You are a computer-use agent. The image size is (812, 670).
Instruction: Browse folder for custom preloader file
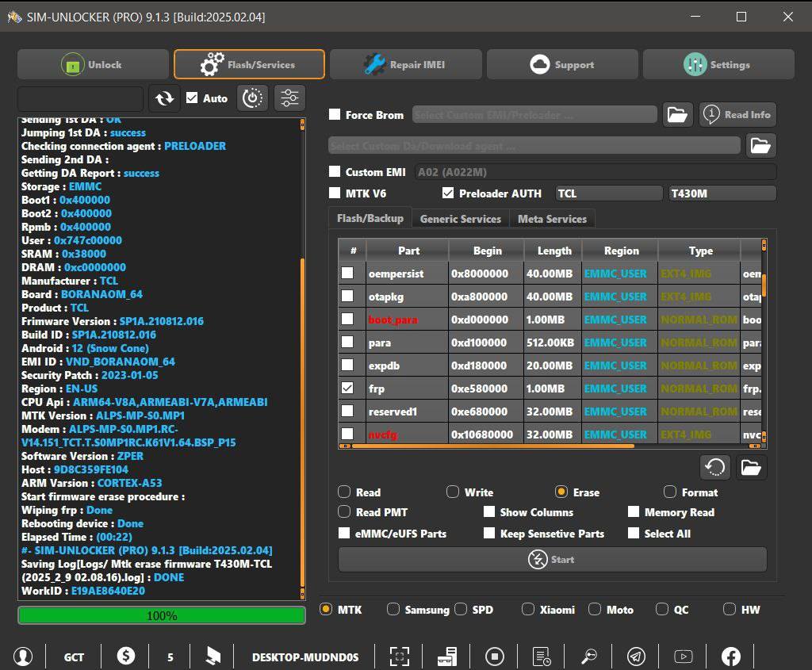point(677,115)
